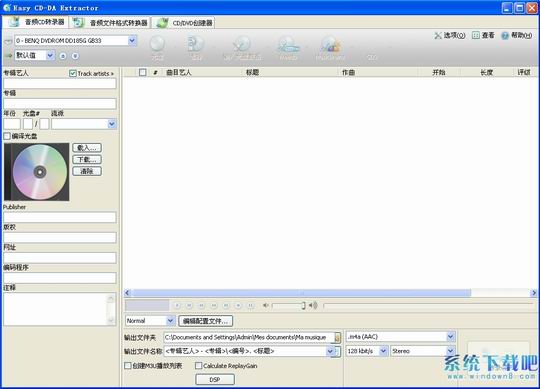Click the 编码程序 input field

(x=60, y=278)
